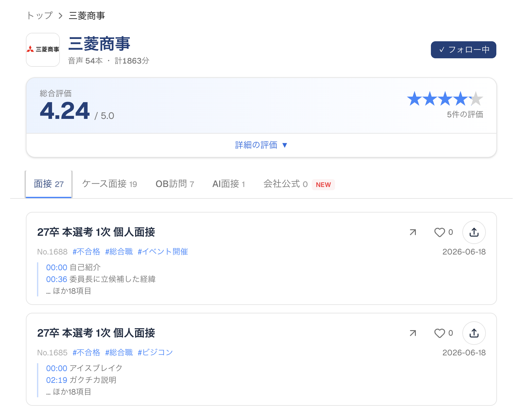Click the 総合評価 label
The width and height of the screenshot is (532, 412).
[56, 93]
